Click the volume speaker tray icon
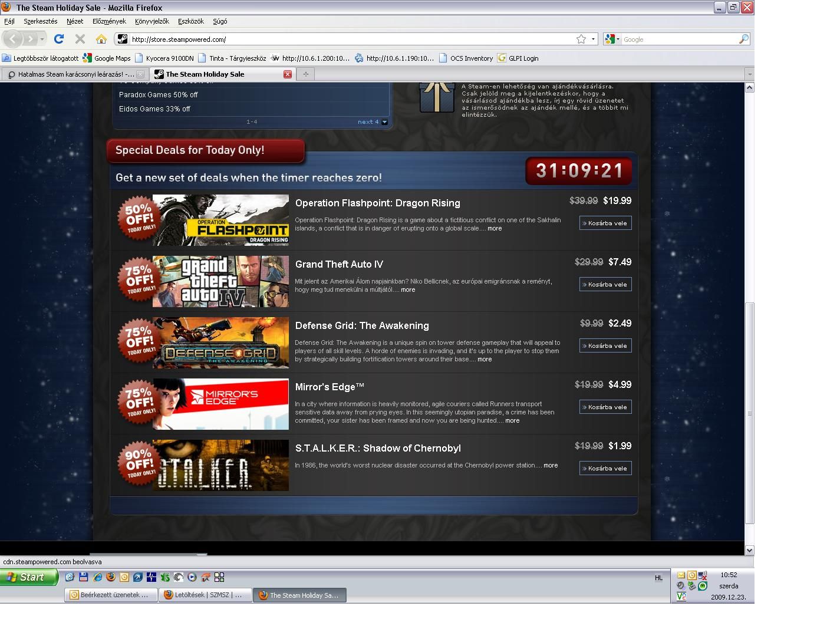The image size is (840, 629). click(x=680, y=585)
